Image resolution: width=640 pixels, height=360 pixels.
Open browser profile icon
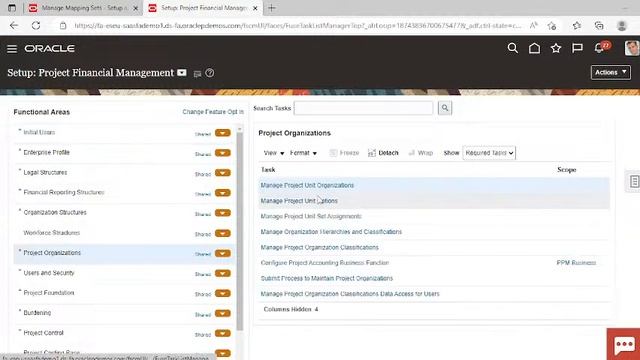622,26
